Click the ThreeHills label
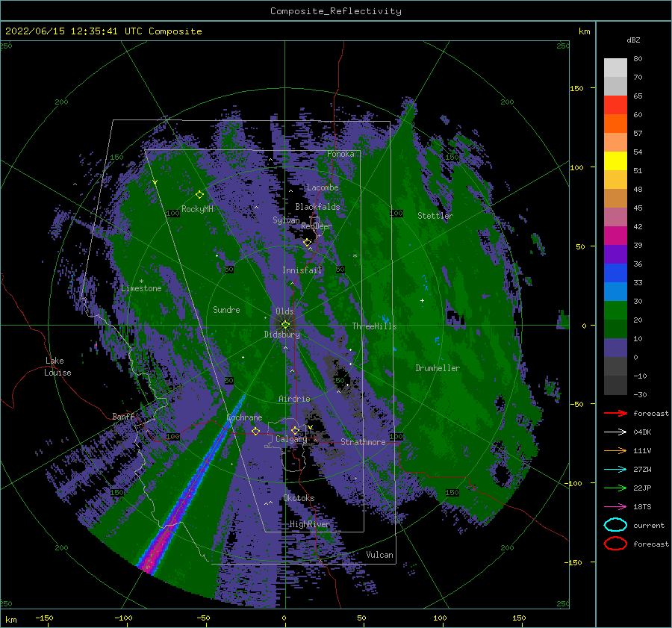 pos(374,326)
